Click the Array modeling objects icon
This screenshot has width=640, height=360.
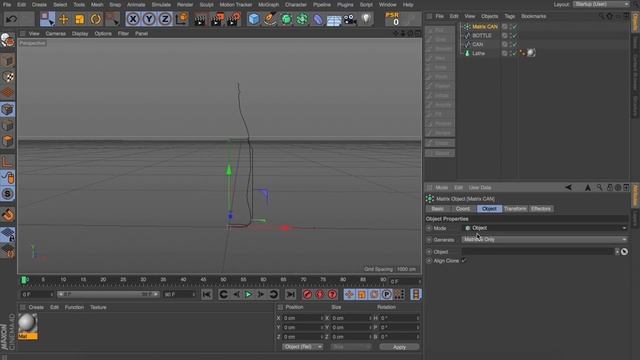302,19
